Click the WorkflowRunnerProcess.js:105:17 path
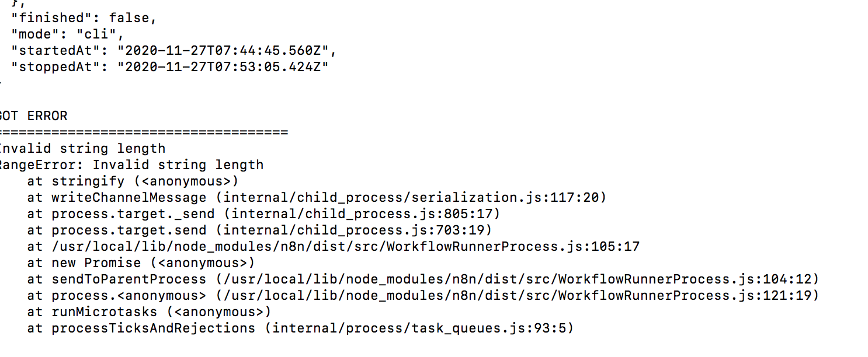The height and width of the screenshot is (357, 868). pyautogui.click(x=346, y=247)
